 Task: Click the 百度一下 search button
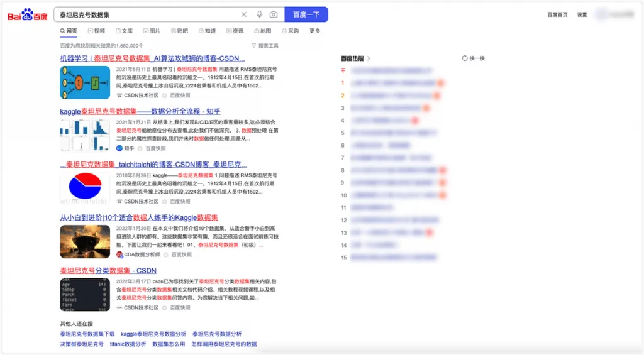point(306,14)
